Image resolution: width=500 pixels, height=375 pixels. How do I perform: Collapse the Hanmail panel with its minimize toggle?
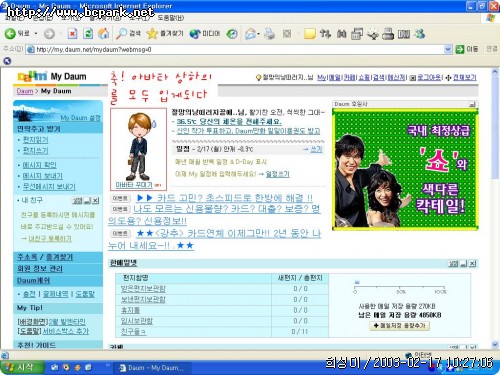463,264
